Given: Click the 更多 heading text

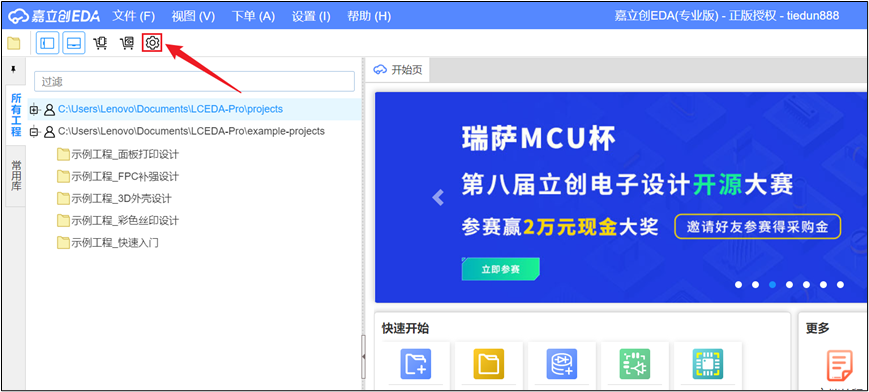Looking at the screenshot, I should pyautogui.click(x=817, y=328).
